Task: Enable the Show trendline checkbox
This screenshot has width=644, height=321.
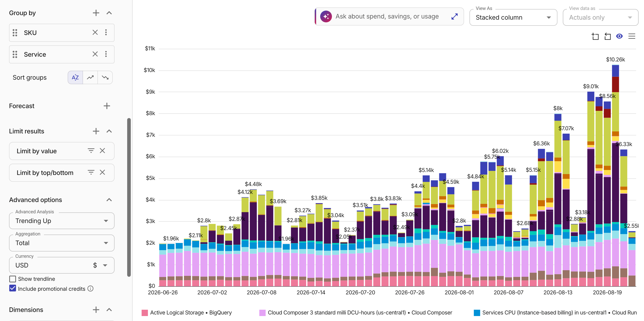Action: (12, 279)
